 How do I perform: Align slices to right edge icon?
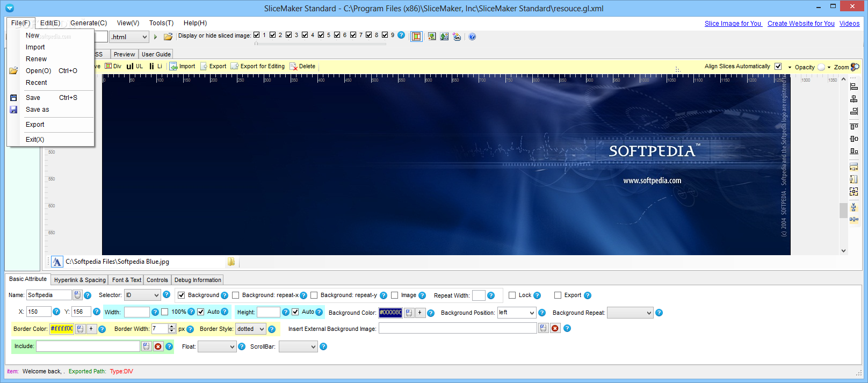854,111
